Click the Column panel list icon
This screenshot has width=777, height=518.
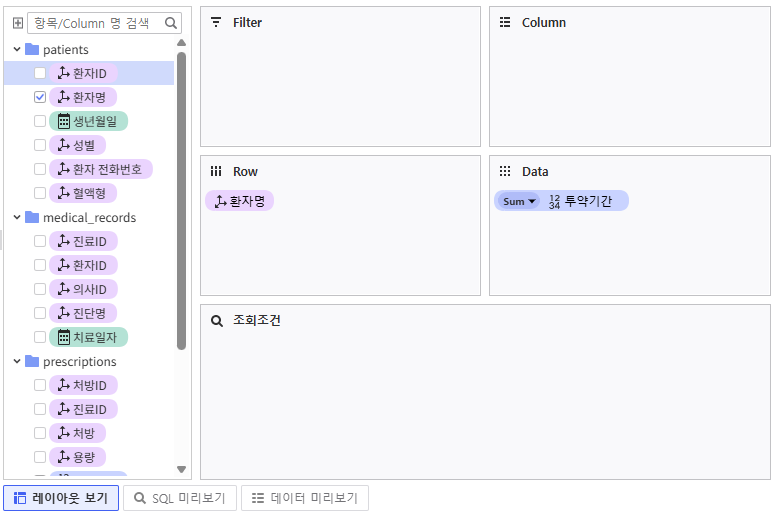[505, 22]
